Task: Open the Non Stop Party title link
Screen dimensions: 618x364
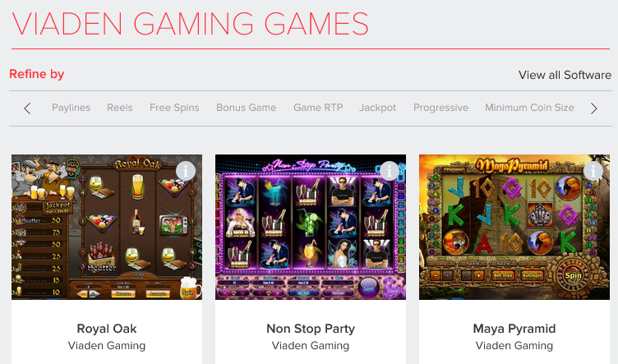Action: (311, 328)
